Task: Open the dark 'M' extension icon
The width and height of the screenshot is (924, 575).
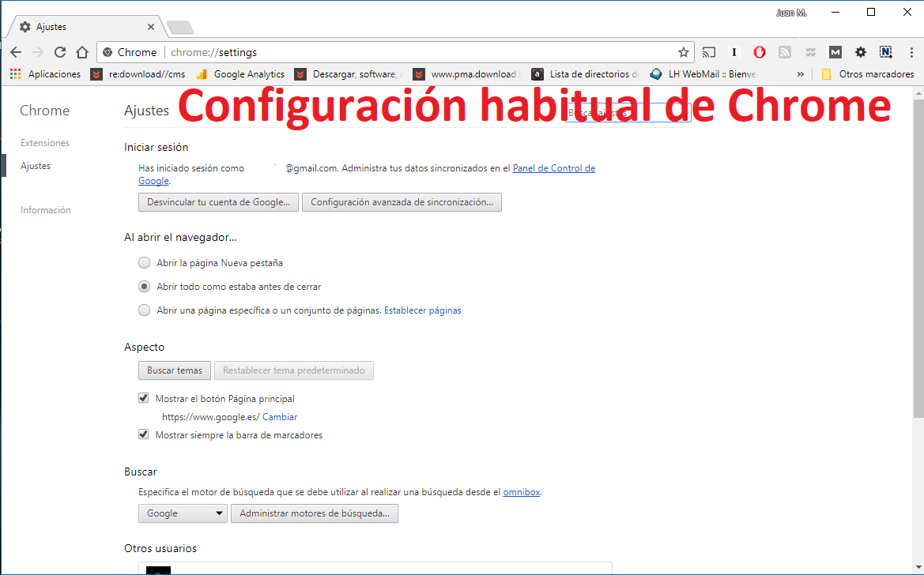Action: click(x=835, y=52)
